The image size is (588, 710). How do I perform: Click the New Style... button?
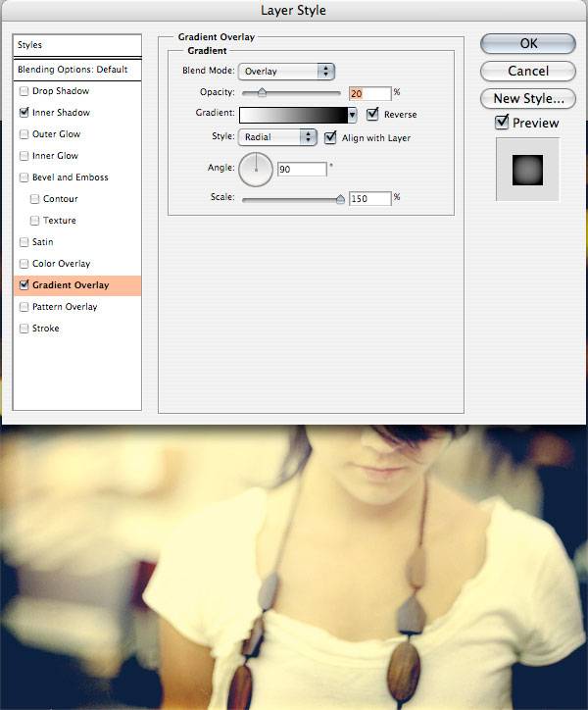pyautogui.click(x=528, y=98)
